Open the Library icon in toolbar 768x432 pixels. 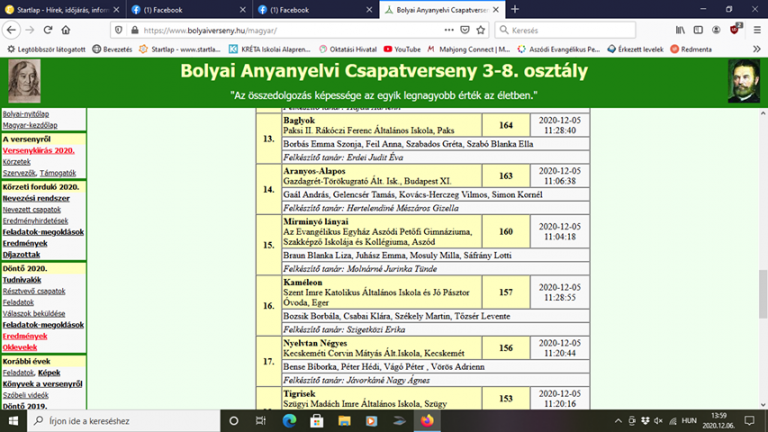pyautogui.click(x=680, y=30)
